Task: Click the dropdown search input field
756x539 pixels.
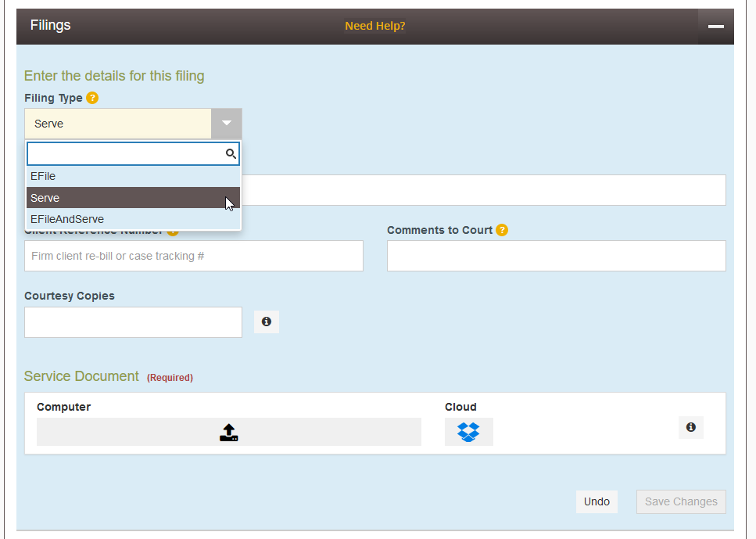Action: pyautogui.click(x=125, y=153)
